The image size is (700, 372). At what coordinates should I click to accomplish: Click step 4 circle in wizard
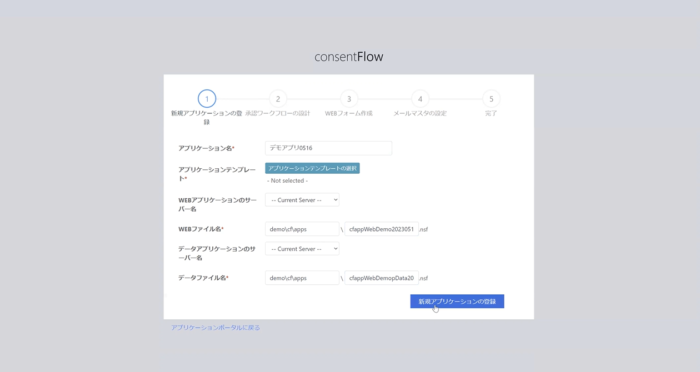[x=420, y=99]
